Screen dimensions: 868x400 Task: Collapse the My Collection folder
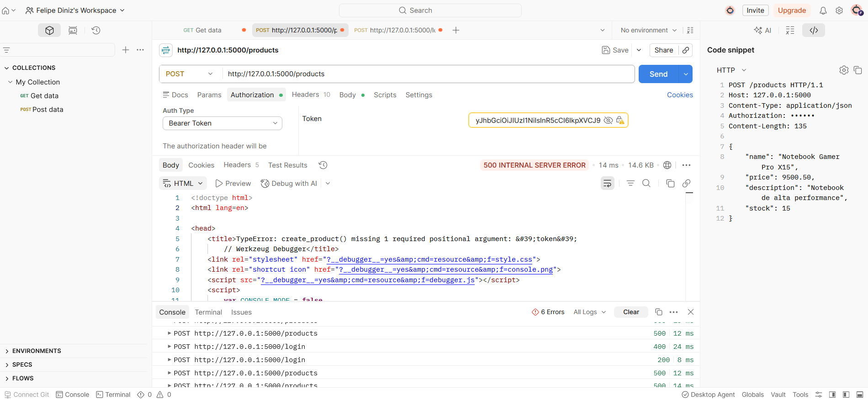click(x=10, y=82)
